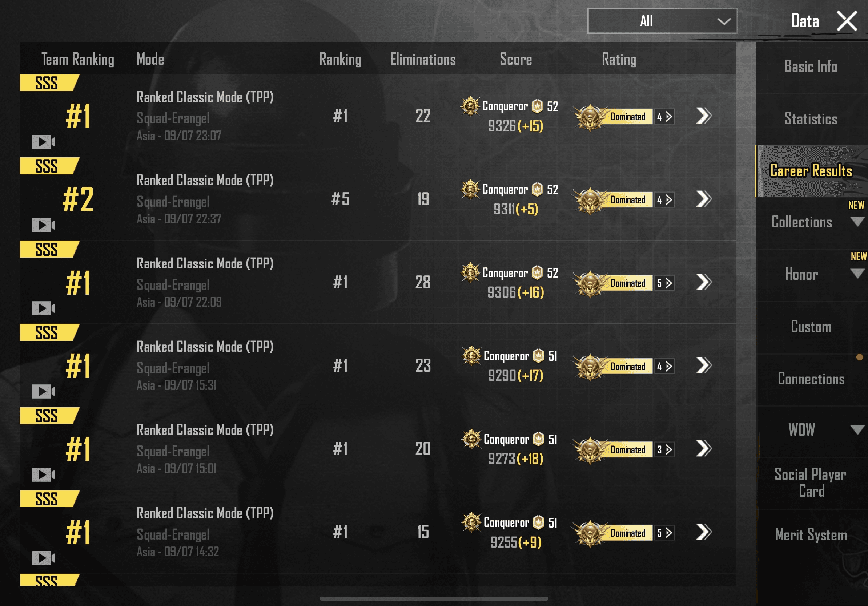Play replay video for the 22:37 match
The height and width of the screenshot is (606, 868).
click(x=44, y=225)
